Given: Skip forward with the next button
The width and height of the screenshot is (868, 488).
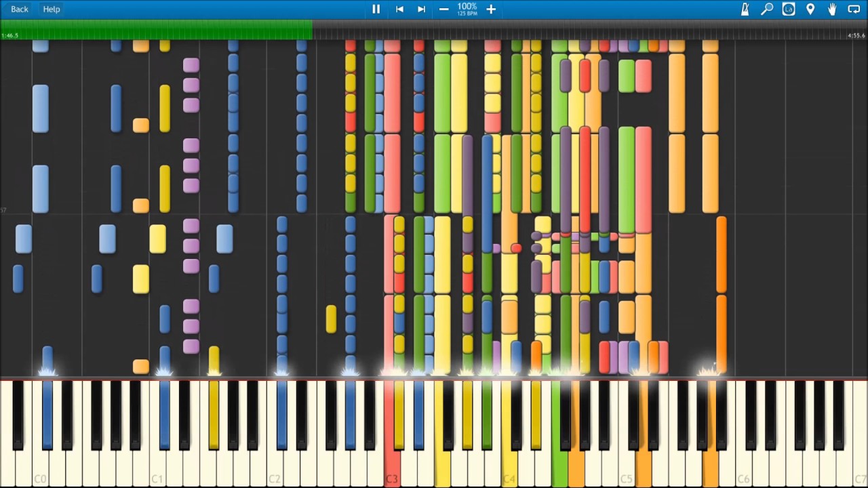Looking at the screenshot, I should (421, 9).
